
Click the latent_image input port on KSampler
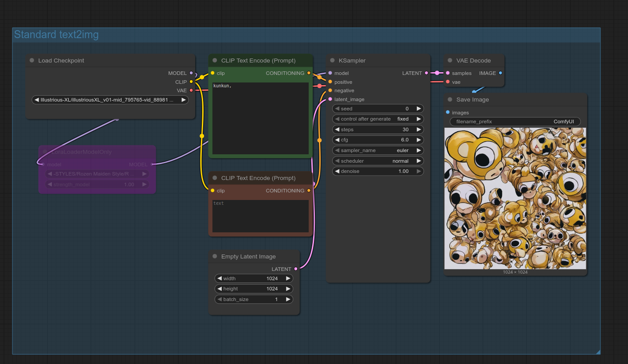coord(330,99)
